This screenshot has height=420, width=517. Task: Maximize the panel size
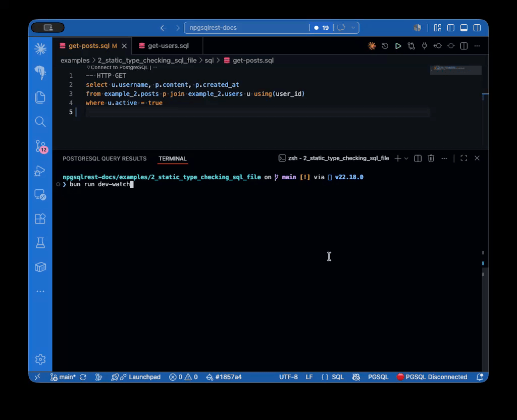click(464, 158)
